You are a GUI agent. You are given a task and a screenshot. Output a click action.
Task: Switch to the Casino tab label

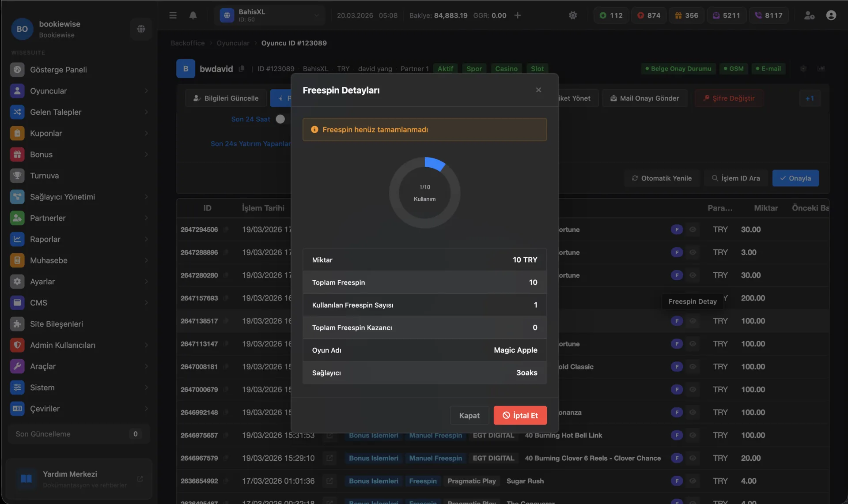point(506,68)
